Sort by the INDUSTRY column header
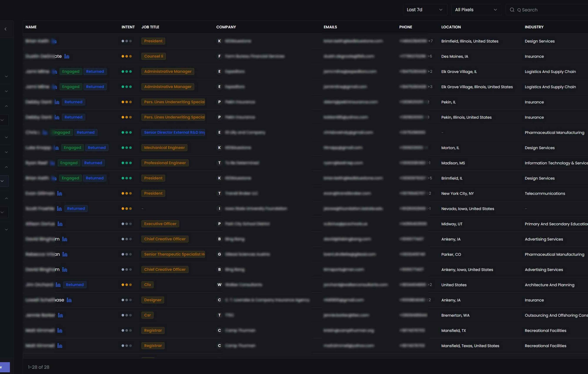Viewport: 588px width, 374px height. point(534,27)
